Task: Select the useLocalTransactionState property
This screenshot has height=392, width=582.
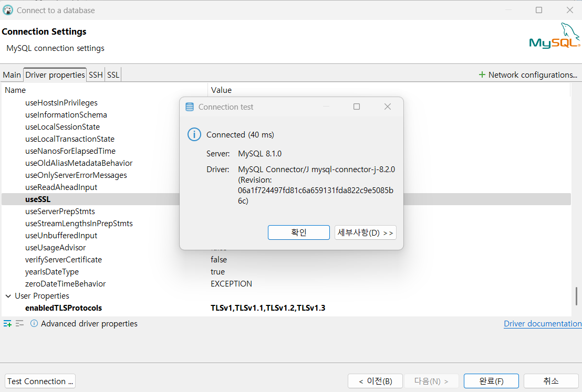Action: 70,139
